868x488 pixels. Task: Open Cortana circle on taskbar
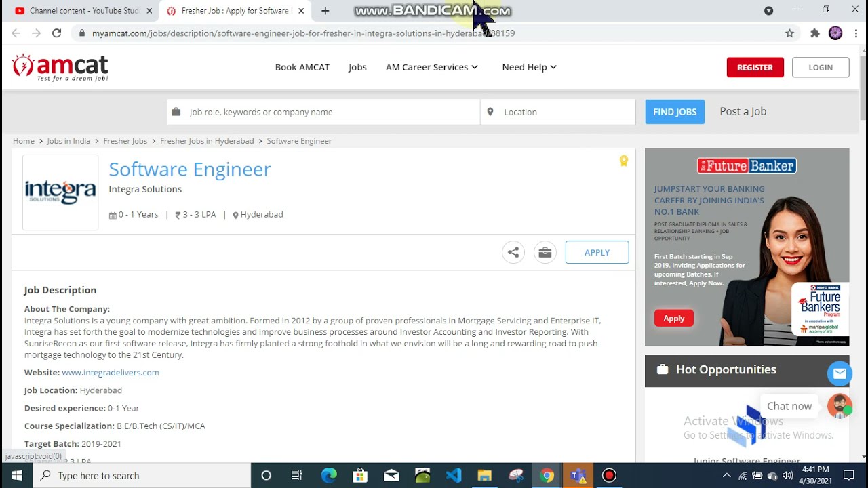point(266,475)
